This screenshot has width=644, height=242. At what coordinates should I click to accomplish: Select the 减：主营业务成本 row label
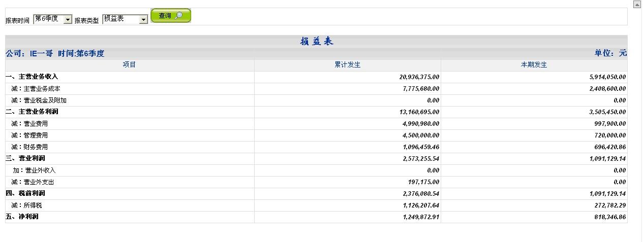click(36, 89)
